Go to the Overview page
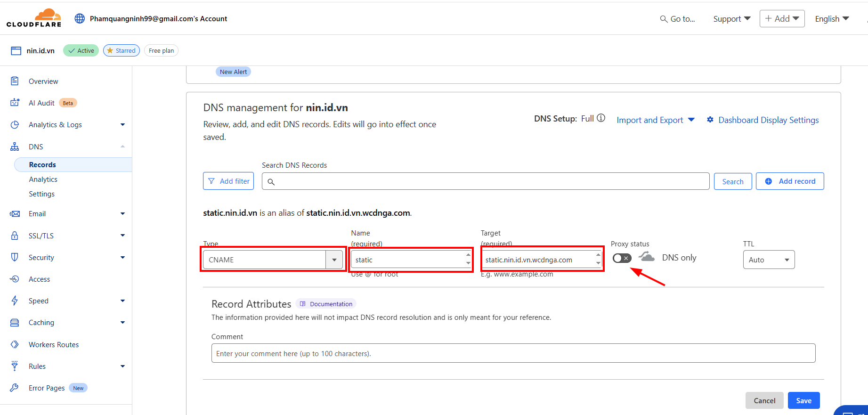The width and height of the screenshot is (868, 415). (43, 81)
